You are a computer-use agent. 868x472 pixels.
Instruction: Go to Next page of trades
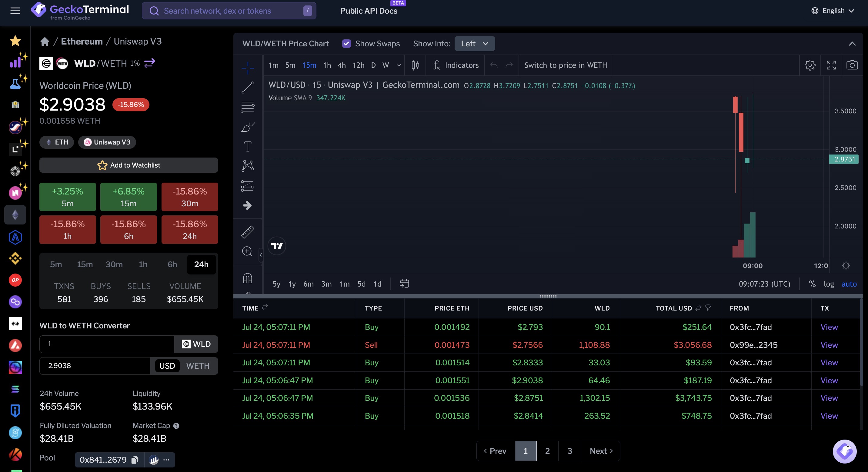[601, 451]
